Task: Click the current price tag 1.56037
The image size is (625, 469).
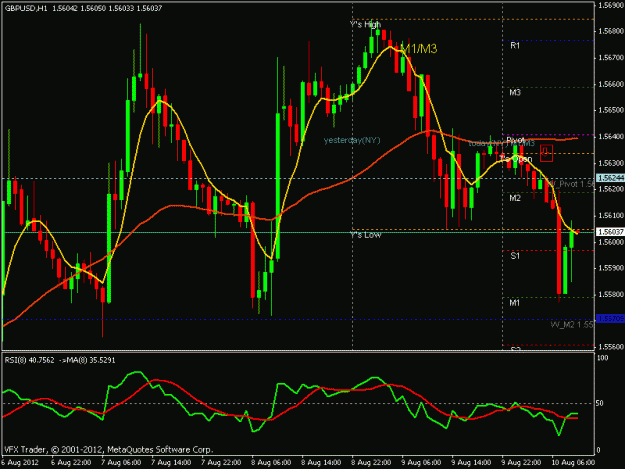Action: pos(610,232)
